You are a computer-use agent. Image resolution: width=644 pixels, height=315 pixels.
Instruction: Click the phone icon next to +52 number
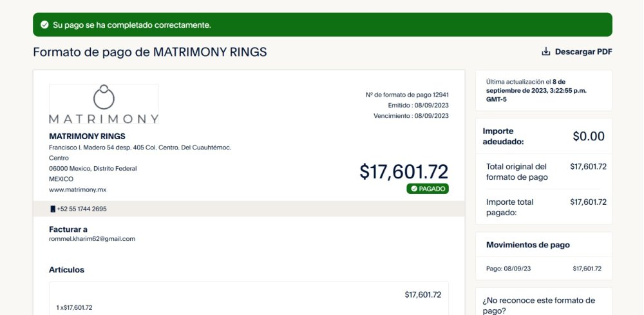click(x=53, y=209)
